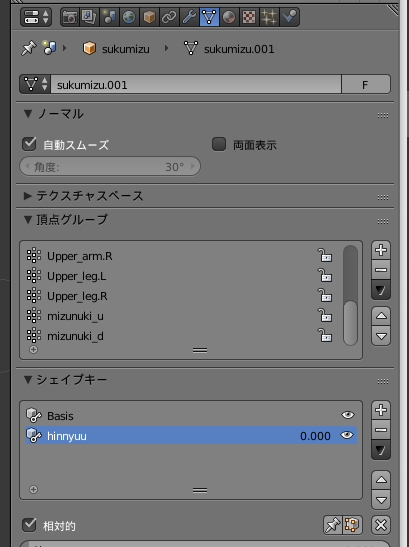Hide the Basis shape key
409x547 pixels.
click(348, 415)
